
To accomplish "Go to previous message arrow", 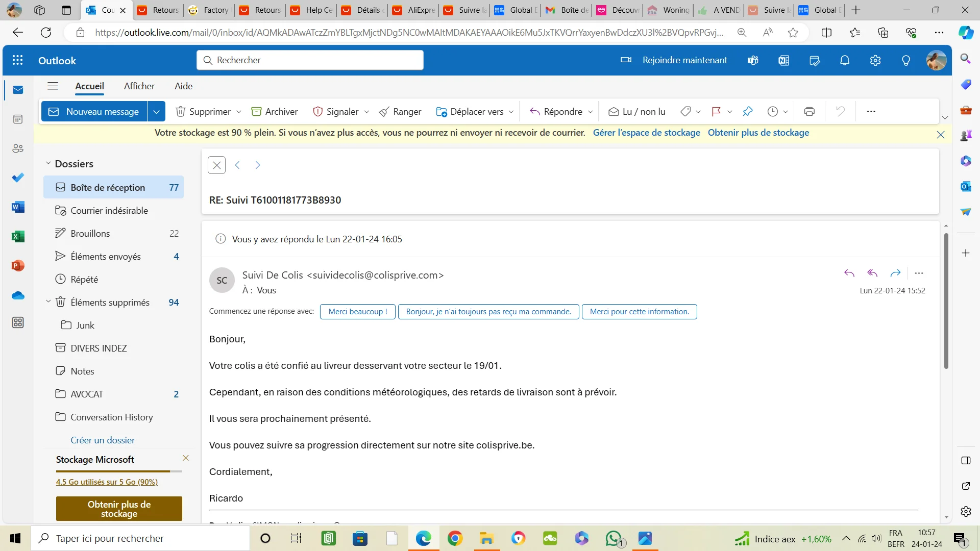I will point(237,165).
